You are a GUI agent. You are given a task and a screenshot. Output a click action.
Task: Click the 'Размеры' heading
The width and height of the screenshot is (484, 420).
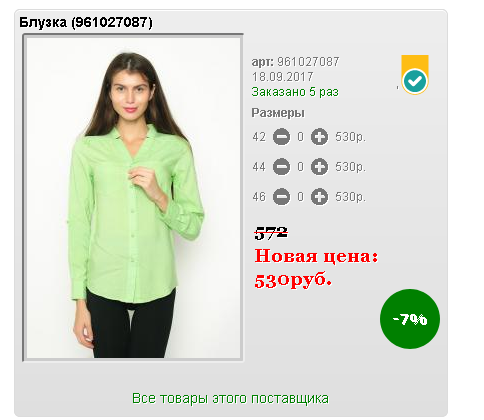tap(278, 113)
